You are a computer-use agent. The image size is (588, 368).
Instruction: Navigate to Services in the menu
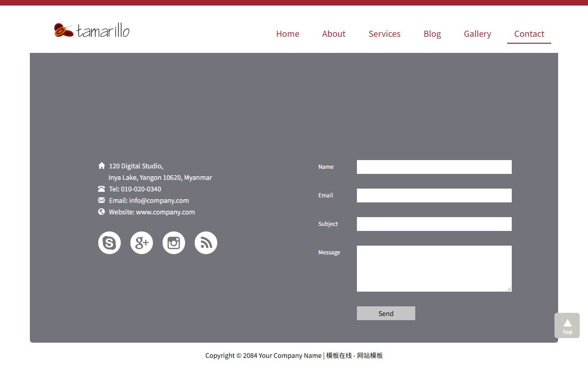pos(384,34)
